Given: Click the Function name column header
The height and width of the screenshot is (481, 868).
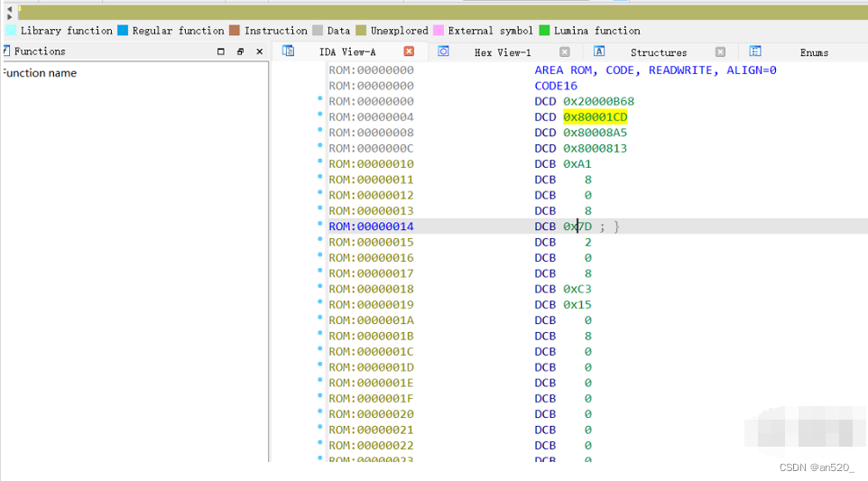Looking at the screenshot, I should pos(39,73).
